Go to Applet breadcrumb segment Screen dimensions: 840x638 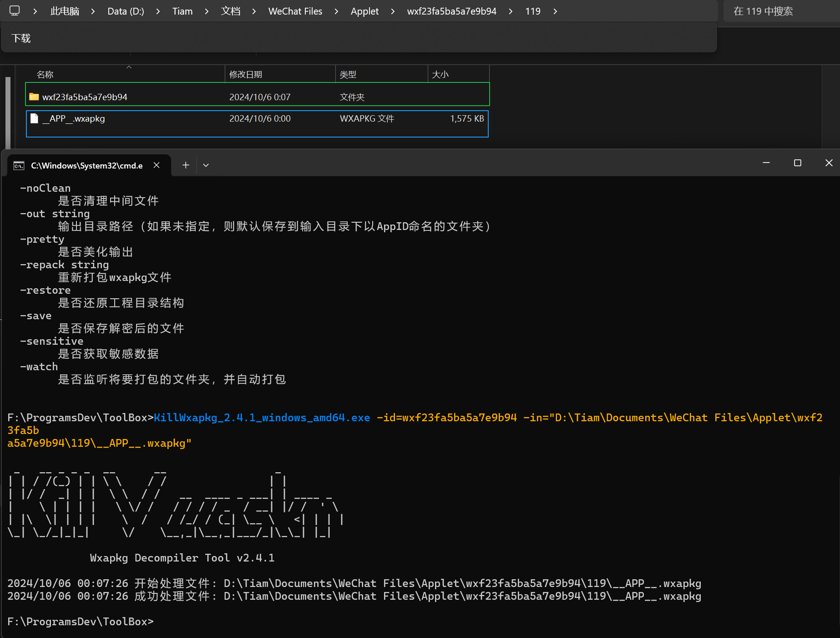(x=364, y=11)
